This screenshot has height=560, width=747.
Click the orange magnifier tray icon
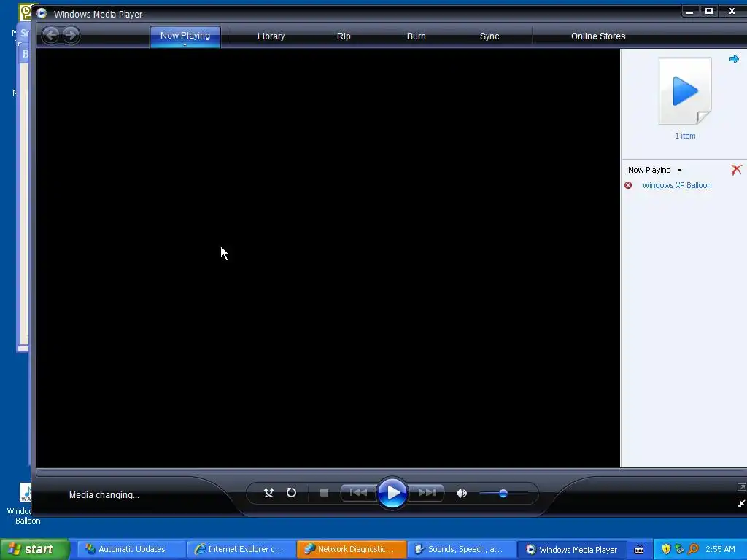tap(693, 550)
